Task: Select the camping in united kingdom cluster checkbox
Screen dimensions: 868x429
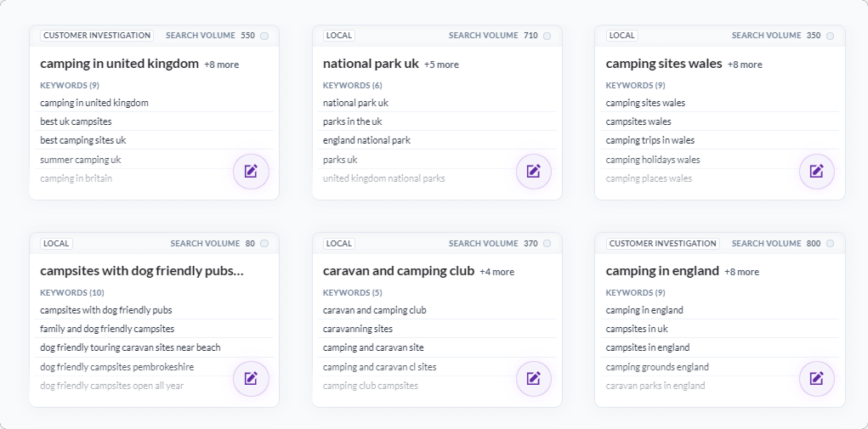Action: click(x=264, y=36)
